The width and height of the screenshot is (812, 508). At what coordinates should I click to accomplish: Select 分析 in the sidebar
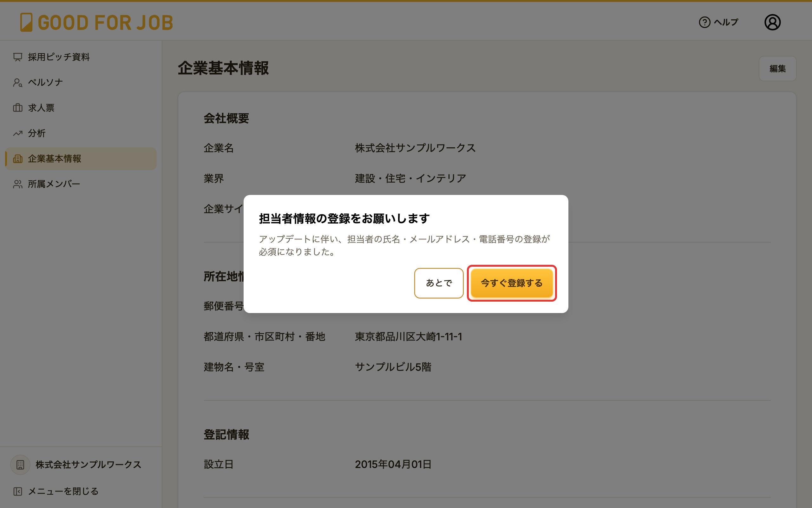click(x=81, y=133)
